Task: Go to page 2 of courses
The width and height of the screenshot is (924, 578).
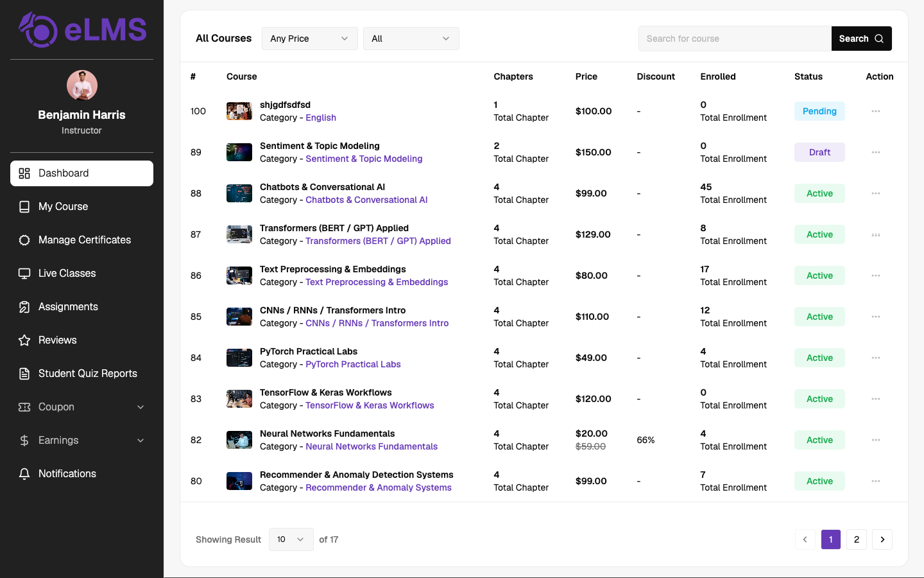Action: click(857, 539)
